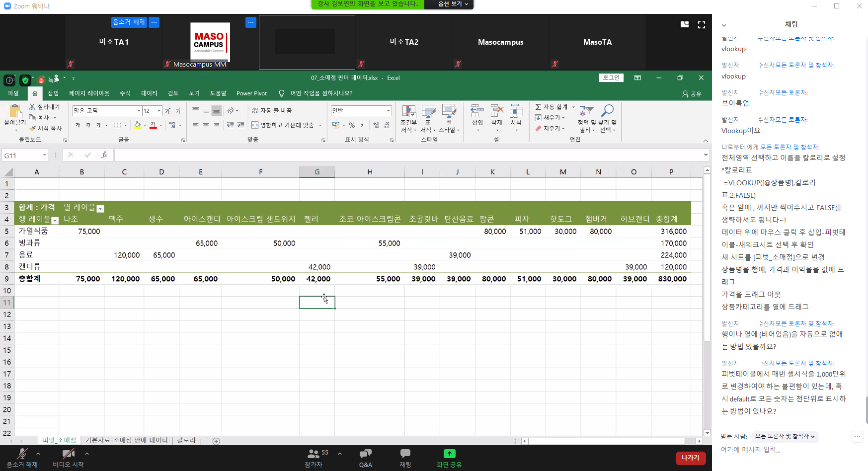Click the add new sheet plus icon
Image resolution: width=868 pixels, height=471 pixels.
(216, 441)
